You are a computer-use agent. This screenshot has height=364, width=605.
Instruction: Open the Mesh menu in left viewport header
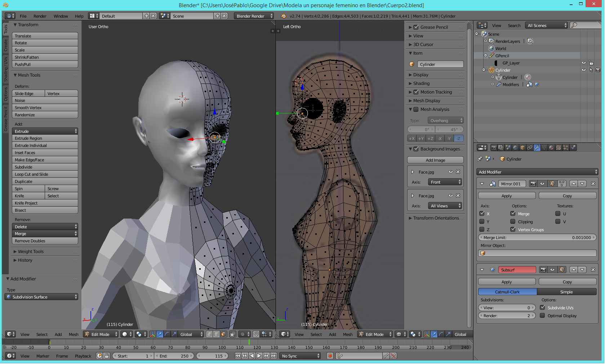coord(74,334)
